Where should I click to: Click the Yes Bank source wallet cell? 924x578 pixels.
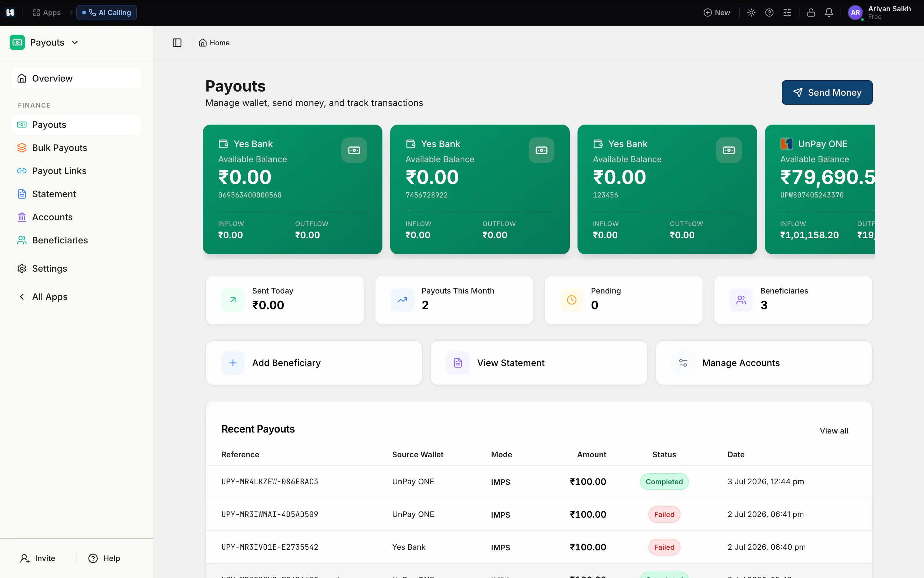click(408, 547)
